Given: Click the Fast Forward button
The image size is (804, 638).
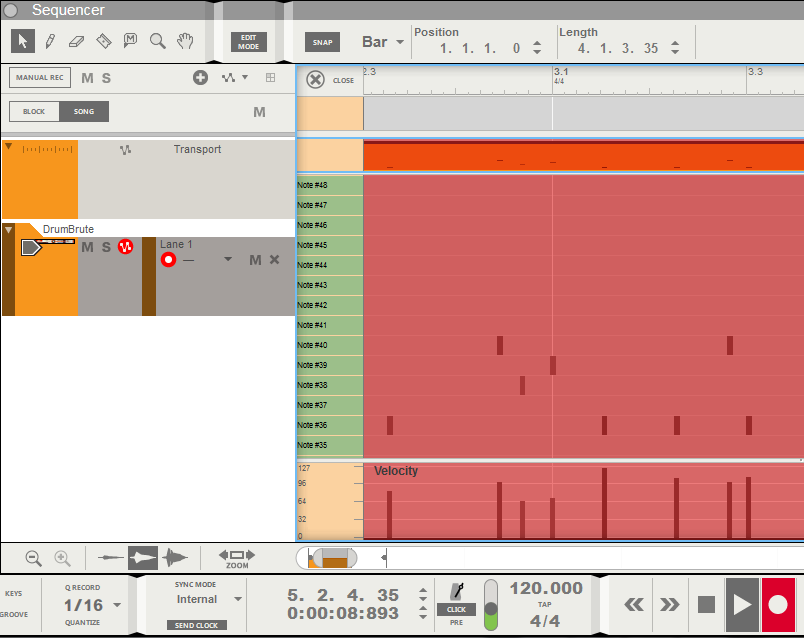Looking at the screenshot, I should [x=669, y=605].
